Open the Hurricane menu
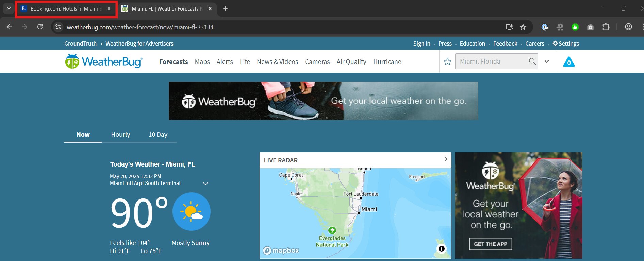 coord(387,62)
